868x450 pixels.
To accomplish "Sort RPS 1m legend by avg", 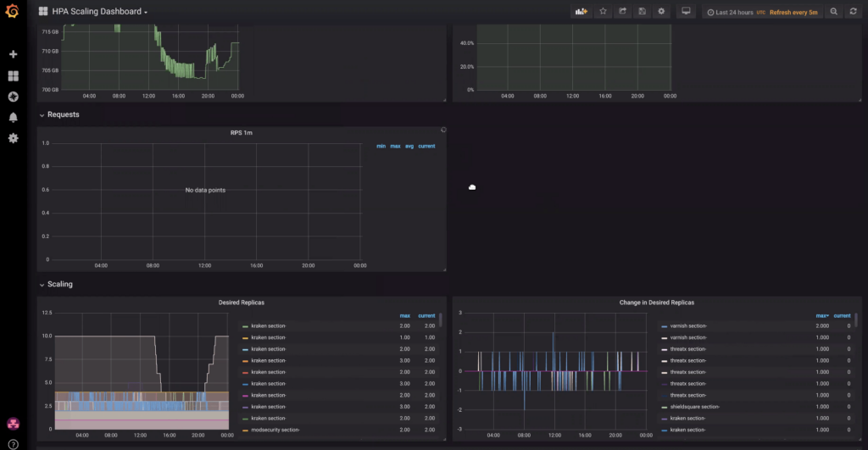I will point(409,146).
